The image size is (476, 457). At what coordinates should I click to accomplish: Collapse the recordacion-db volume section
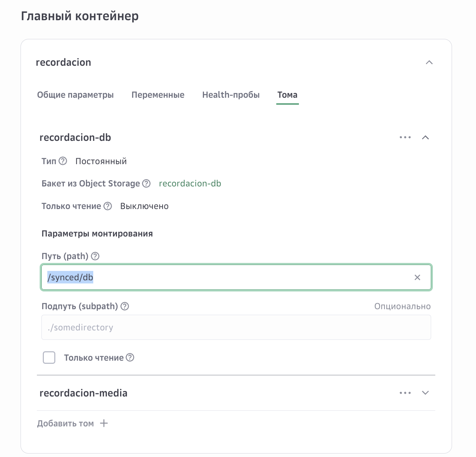click(x=425, y=137)
